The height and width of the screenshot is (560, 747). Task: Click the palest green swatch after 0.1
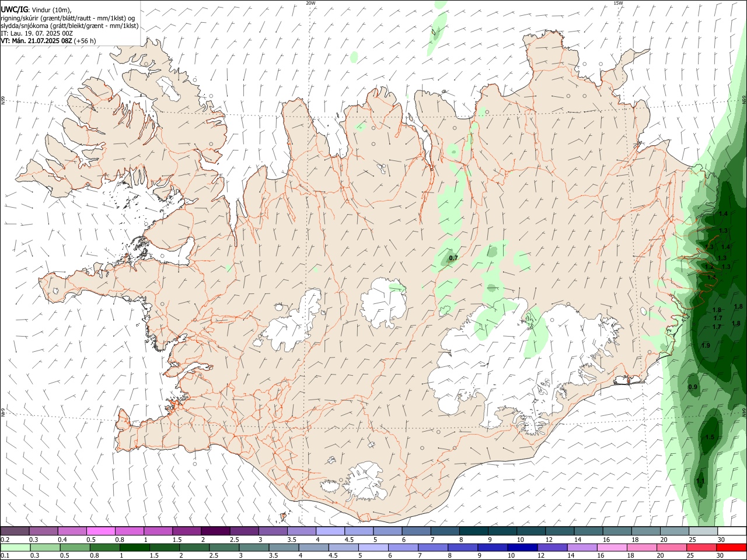[15, 547]
